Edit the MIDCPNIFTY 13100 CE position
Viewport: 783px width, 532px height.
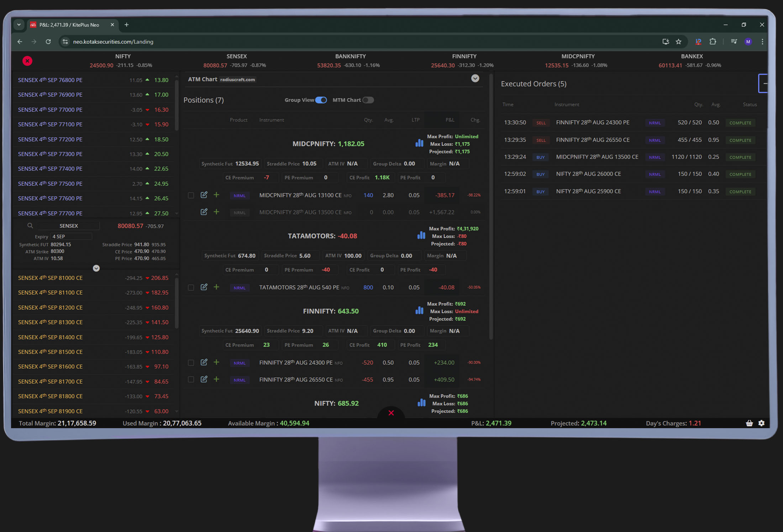point(204,195)
